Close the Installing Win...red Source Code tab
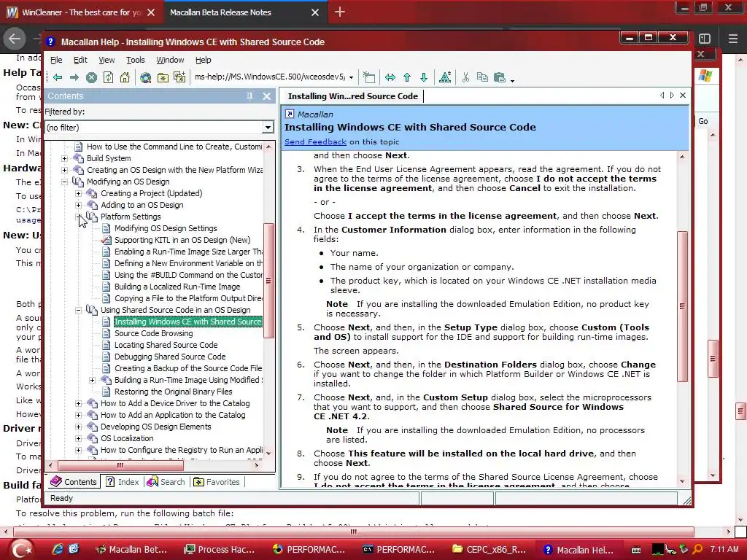Viewport: 747px width, 560px height. click(x=683, y=96)
